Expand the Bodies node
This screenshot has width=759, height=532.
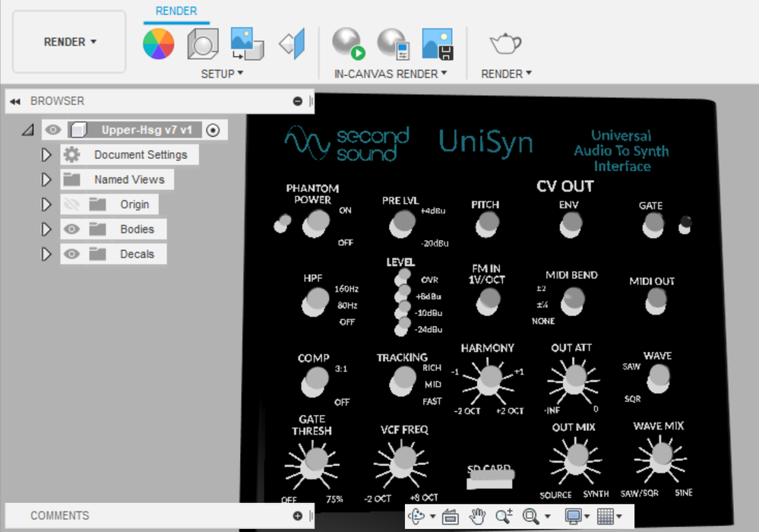[x=46, y=229]
